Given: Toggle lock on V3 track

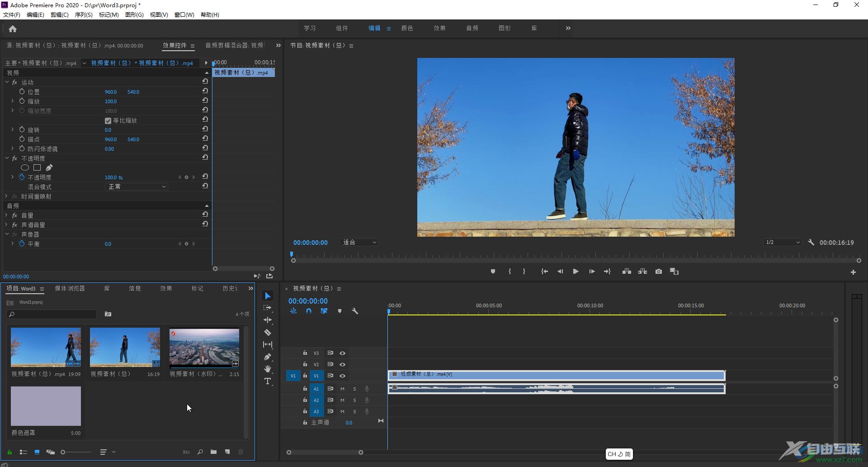Looking at the screenshot, I should click(305, 353).
